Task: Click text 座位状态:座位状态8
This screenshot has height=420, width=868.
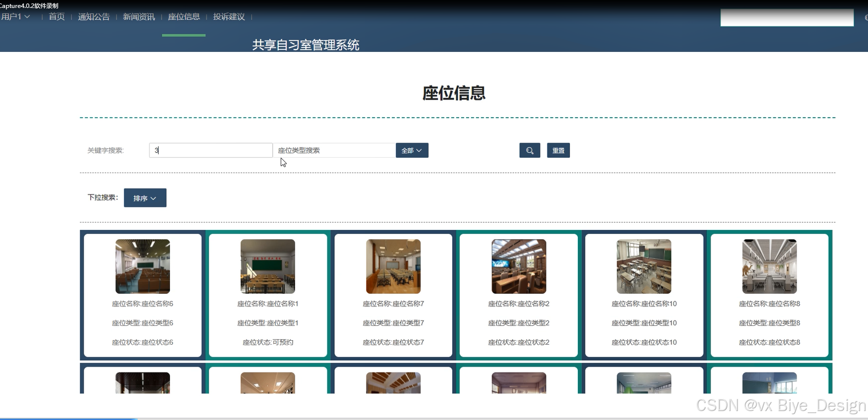Action: point(770,342)
